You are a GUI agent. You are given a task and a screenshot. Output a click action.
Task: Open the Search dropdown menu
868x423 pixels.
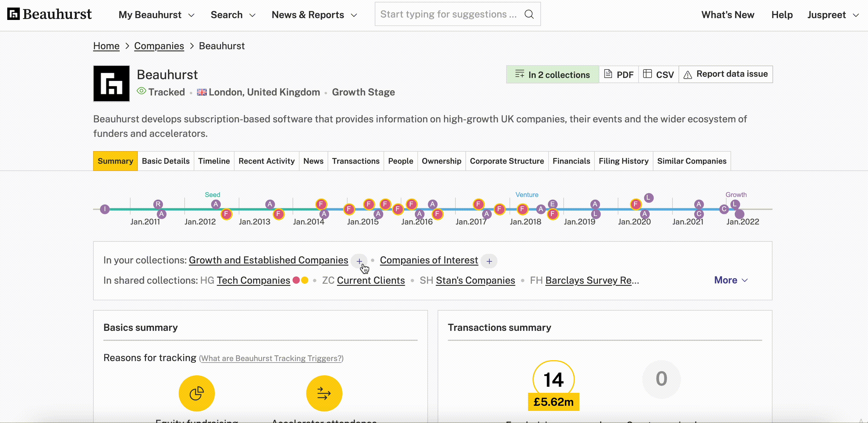233,15
